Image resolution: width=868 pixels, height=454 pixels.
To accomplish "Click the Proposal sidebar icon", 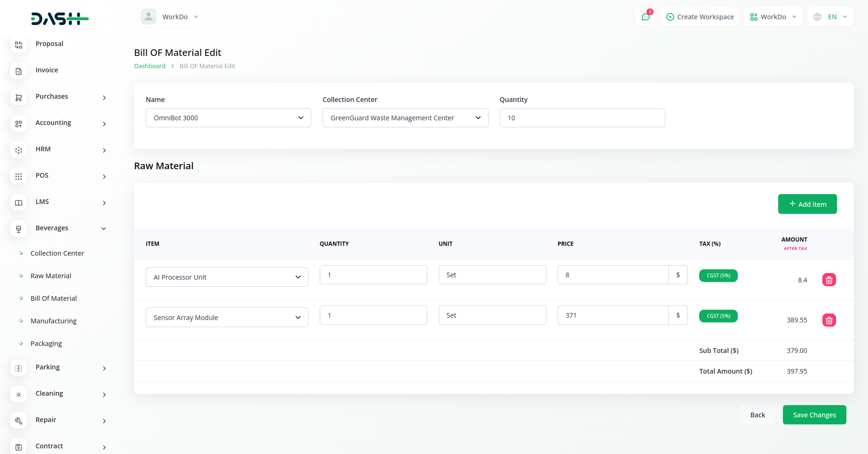I will point(19,45).
